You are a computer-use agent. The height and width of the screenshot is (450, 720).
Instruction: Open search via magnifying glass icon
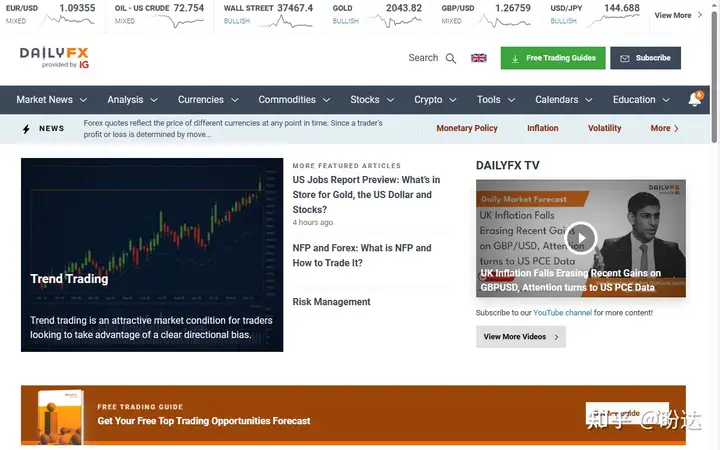pyautogui.click(x=451, y=58)
